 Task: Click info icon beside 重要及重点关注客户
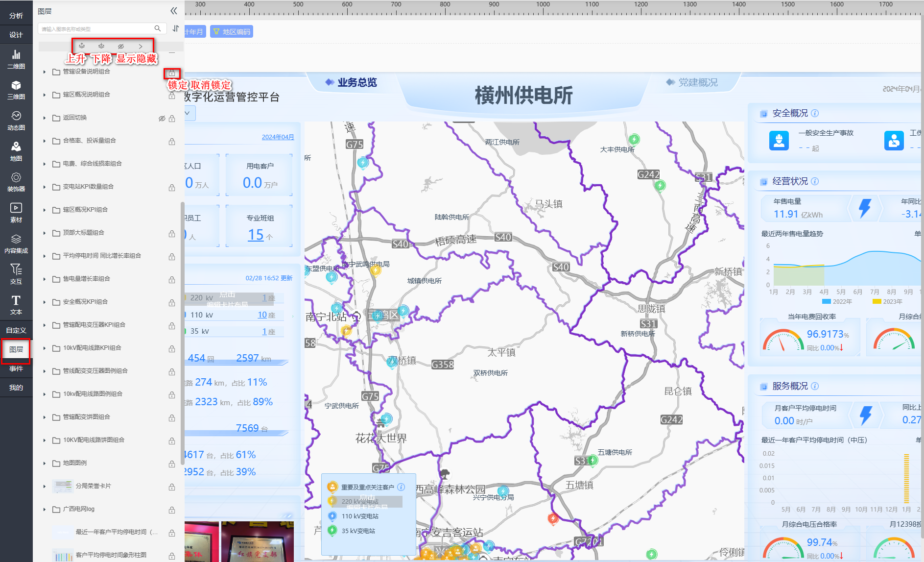[x=401, y=487]
